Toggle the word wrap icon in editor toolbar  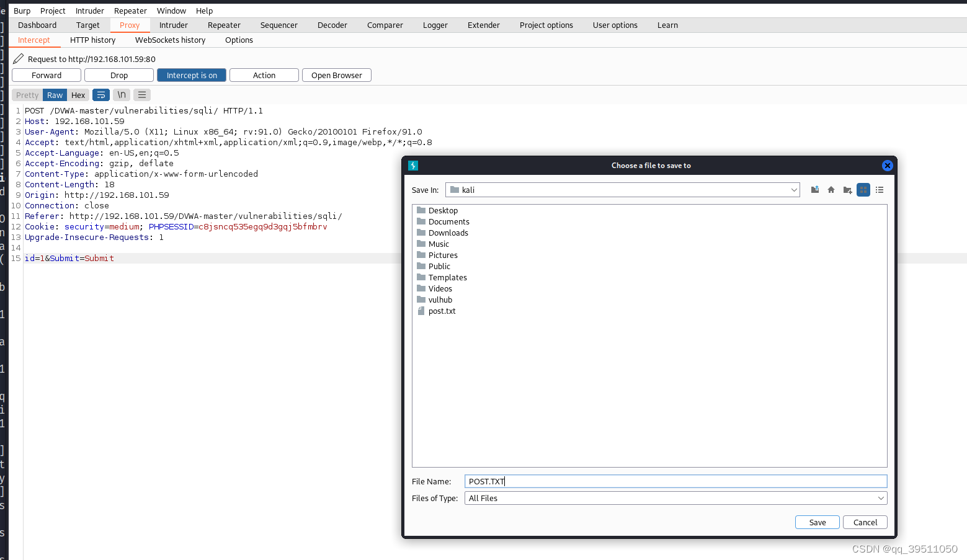(101, 95)
